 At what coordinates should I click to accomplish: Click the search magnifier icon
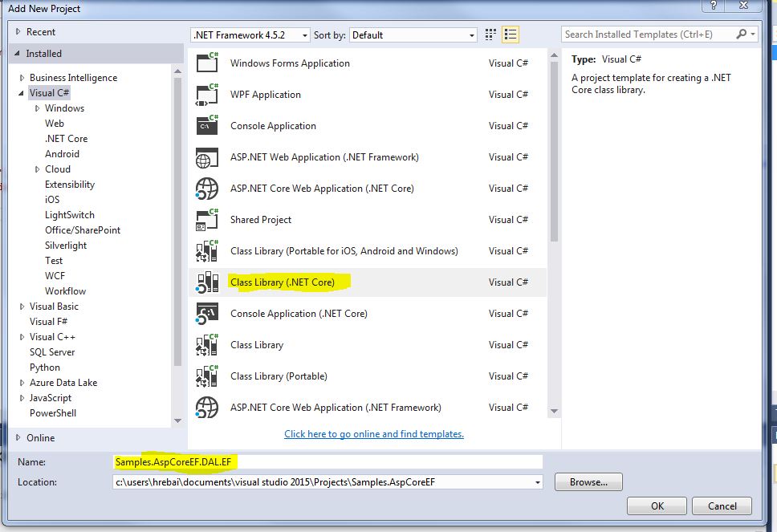coord(741,35)
